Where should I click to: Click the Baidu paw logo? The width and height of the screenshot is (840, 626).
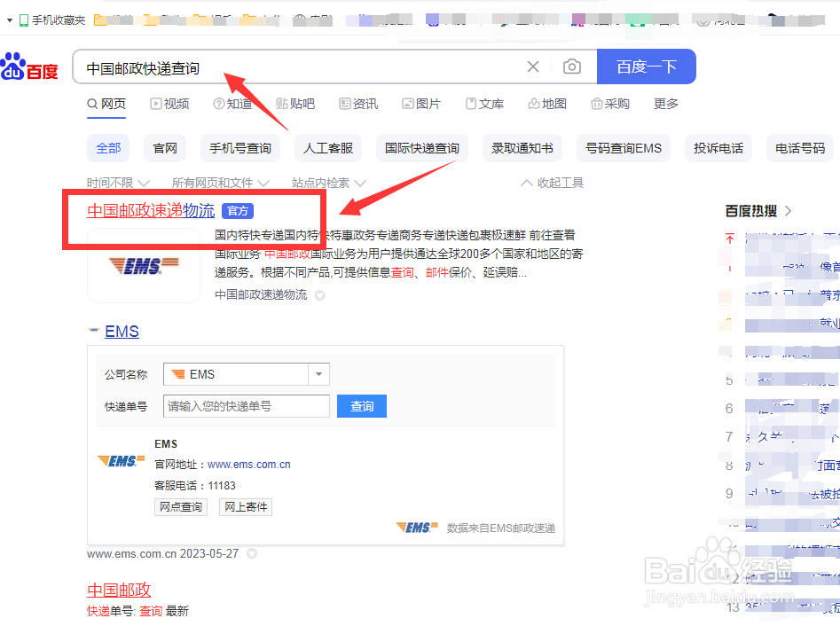(x=29, y=67)
